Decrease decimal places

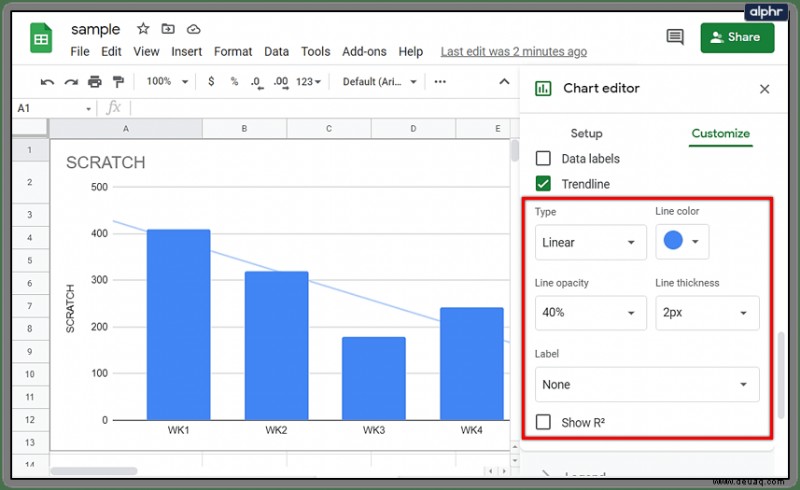pos(257,82)
